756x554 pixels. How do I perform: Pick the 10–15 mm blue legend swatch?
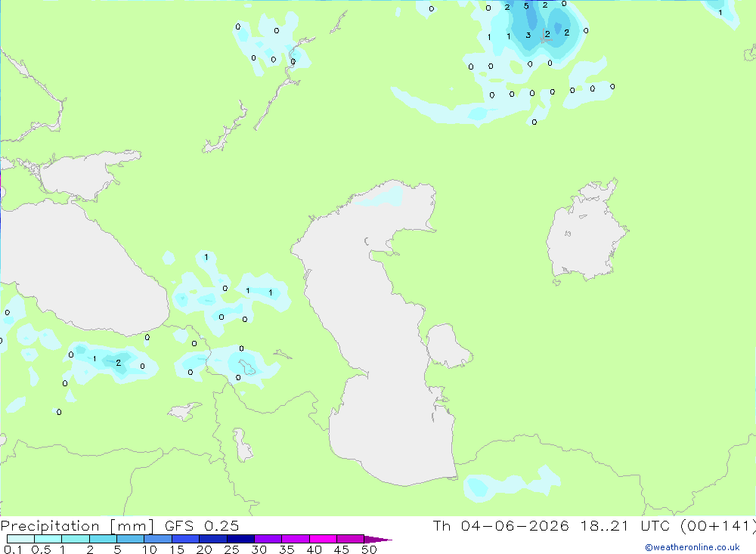(x=158, y=539)
